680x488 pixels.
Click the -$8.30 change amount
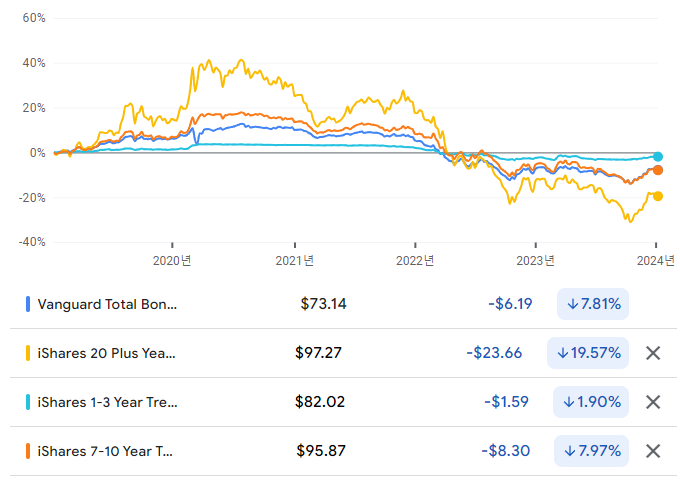506,451
